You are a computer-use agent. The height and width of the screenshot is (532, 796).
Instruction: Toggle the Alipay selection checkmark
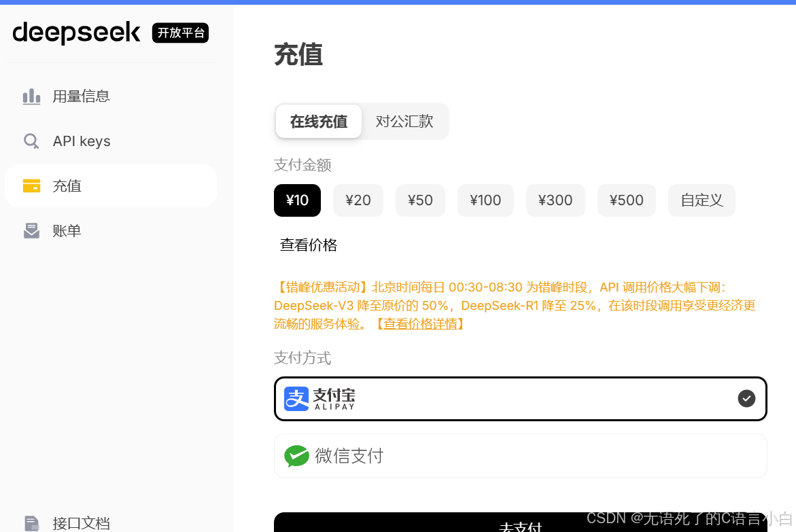(x=746, y=399)
